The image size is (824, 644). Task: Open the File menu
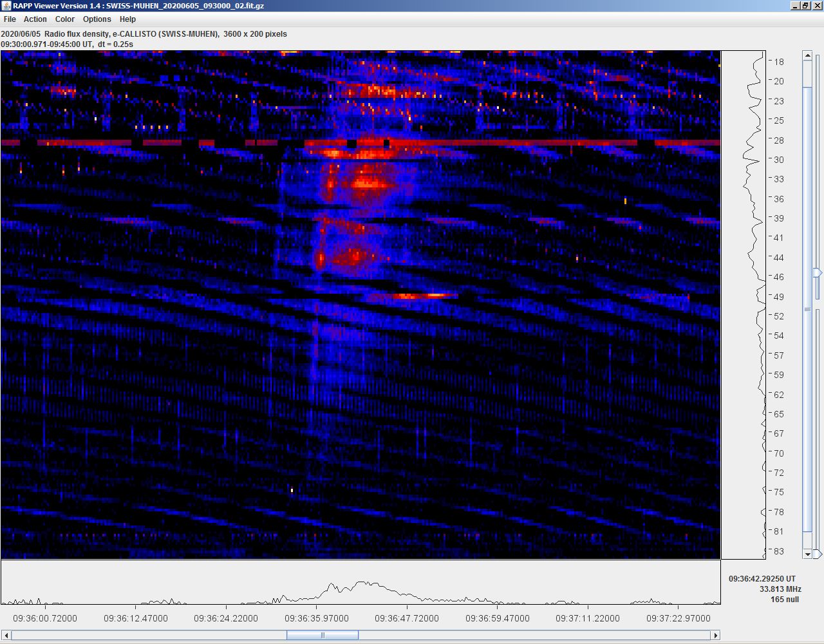click(10, 19)
